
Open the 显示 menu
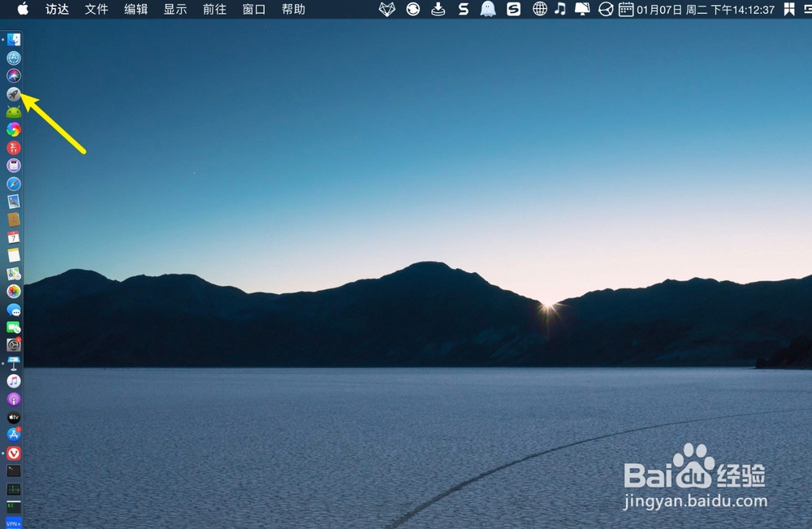175,9
